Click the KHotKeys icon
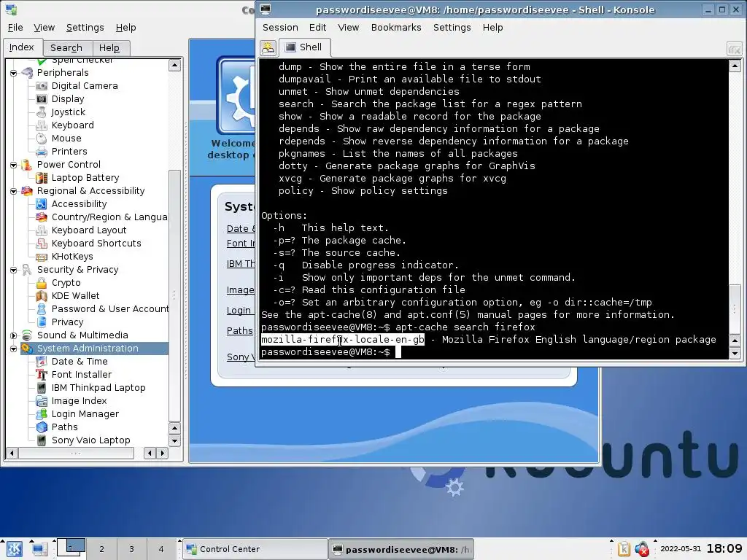 (x=42, y=257)
